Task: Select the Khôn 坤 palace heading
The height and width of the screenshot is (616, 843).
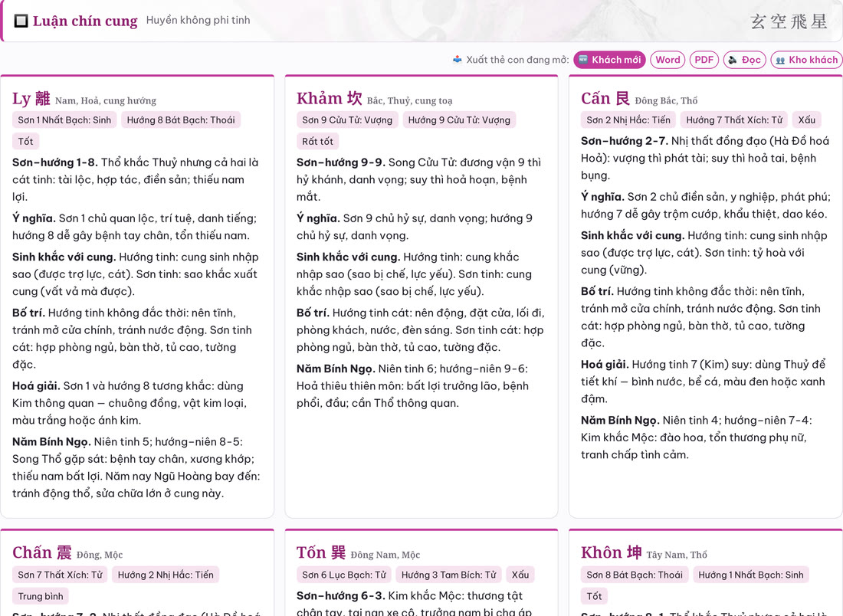Action: 612,552
